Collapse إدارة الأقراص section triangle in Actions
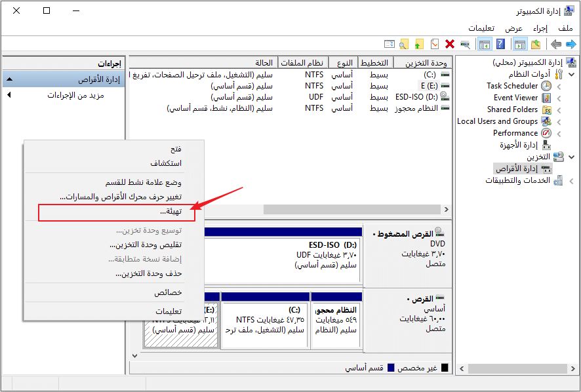 click(10, 79)
